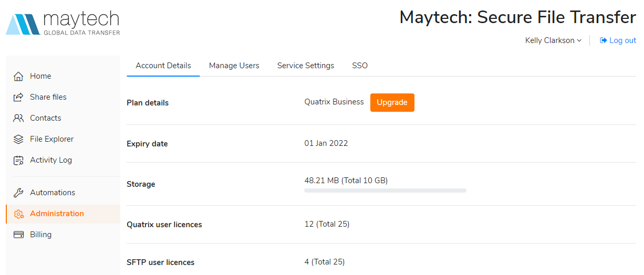Click the Quatrix user licences label
Screen dimensions: 644x275
coord(164,225)
